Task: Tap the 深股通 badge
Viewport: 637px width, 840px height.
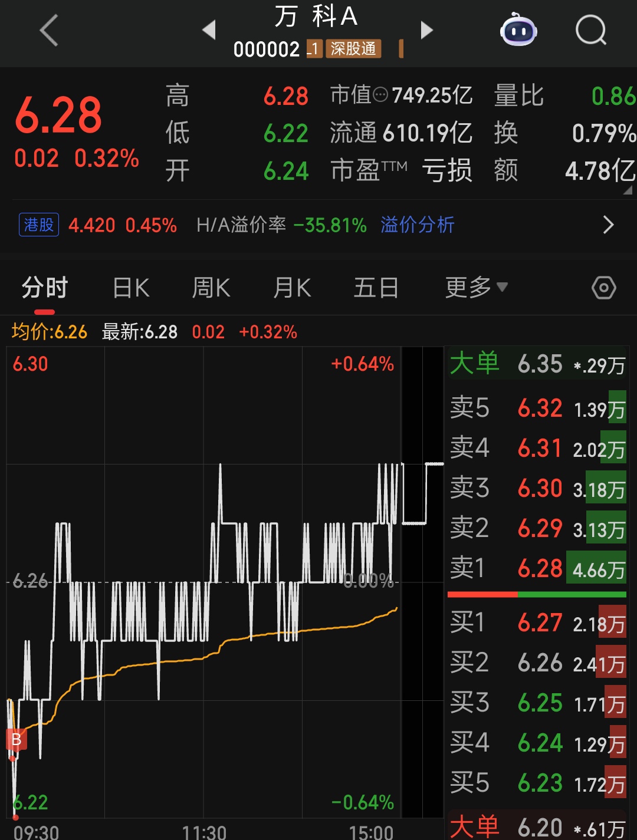Action: (353, 49)
